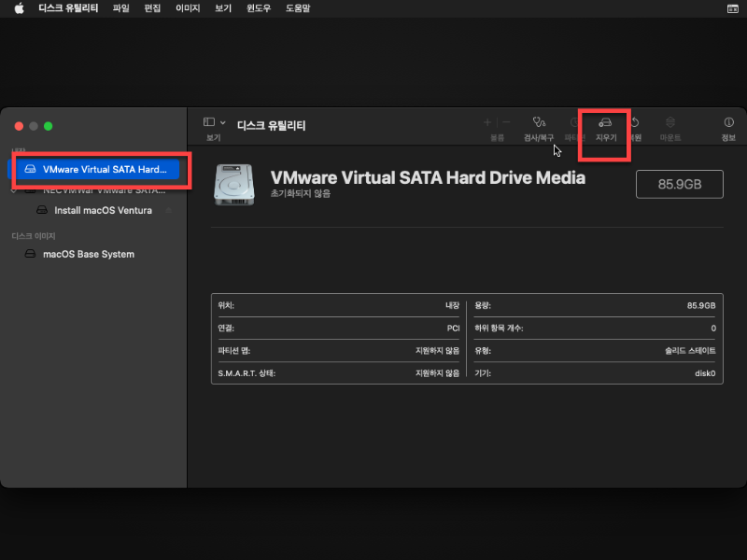Open the 정보 info toolbar button

pyautogui.click(x=728, y=129)
